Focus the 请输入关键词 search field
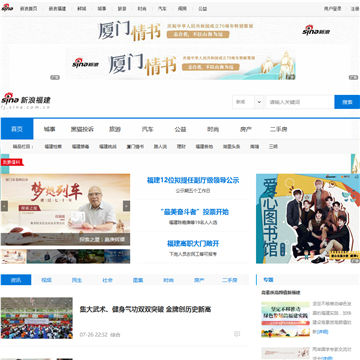The width and height of the screenshot is (360, 360). (x=300, y=102)
